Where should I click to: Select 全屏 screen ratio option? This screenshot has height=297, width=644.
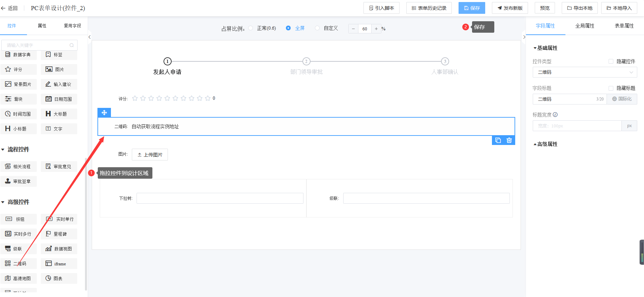[x=288, y=28]
